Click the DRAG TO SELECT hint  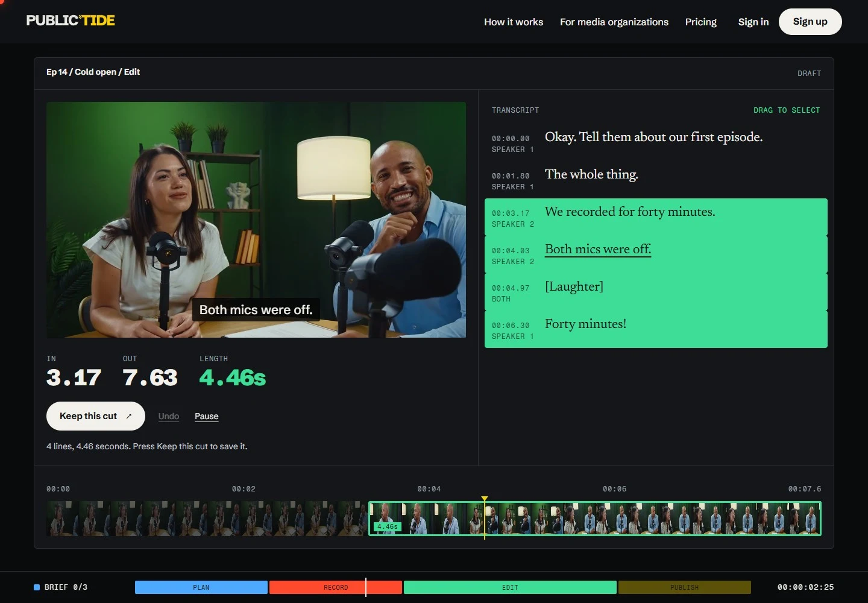[787, 110]
